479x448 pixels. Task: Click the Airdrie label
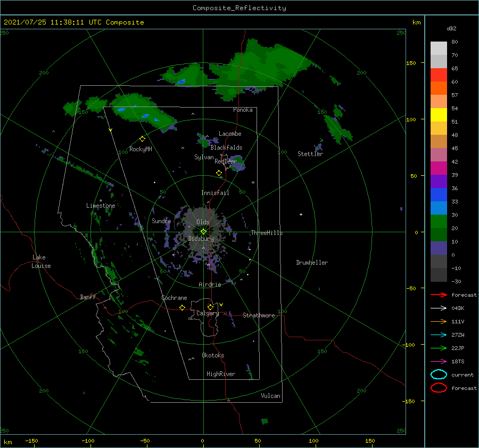tap(210, 284)
